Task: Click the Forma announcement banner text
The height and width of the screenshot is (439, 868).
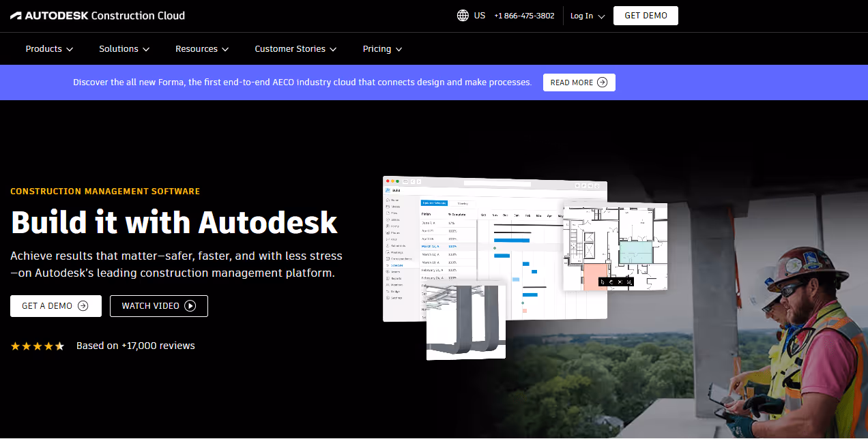Action: click(302, 82)
